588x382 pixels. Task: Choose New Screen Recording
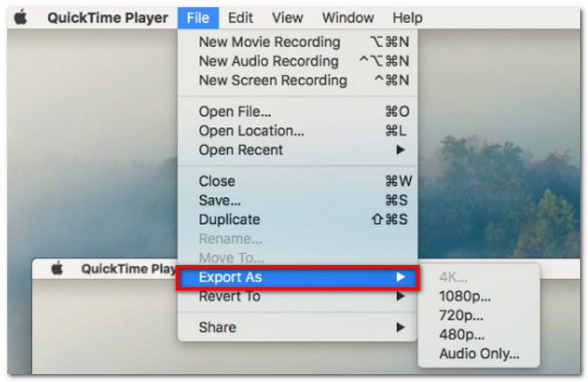298,80
